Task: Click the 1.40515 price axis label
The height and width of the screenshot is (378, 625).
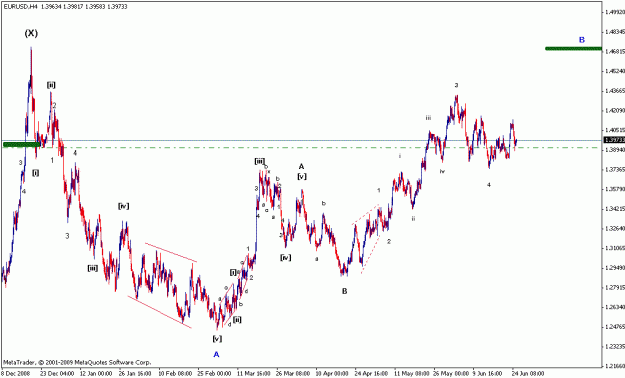Action: click(616, 130)
